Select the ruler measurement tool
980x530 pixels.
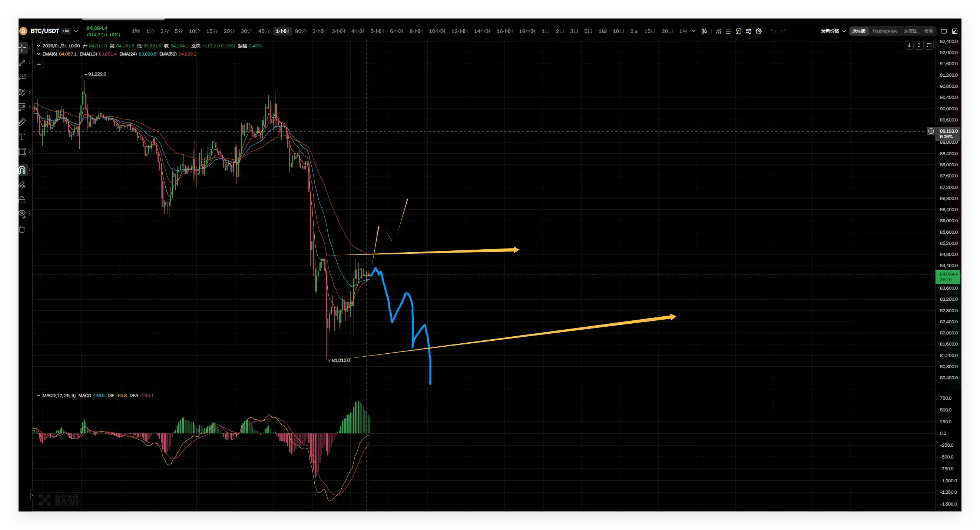22,122
